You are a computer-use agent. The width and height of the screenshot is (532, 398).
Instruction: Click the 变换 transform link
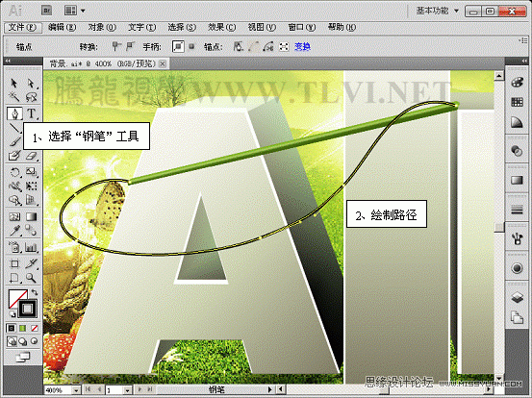coord(302,47)
